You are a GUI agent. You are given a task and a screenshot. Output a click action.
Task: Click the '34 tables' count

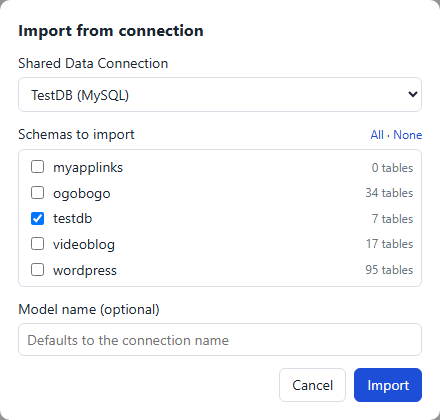pyautogui.click(x=389, y=193)
